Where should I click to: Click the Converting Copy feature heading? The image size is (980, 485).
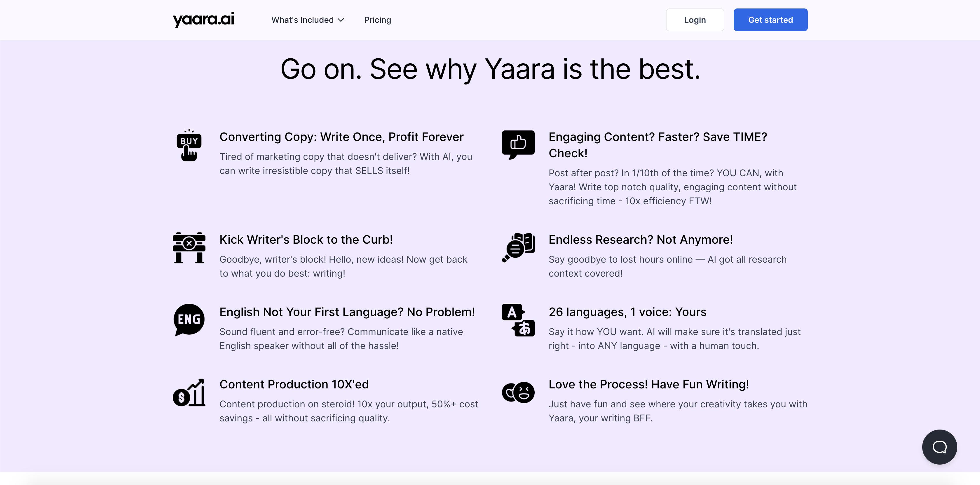341,137
